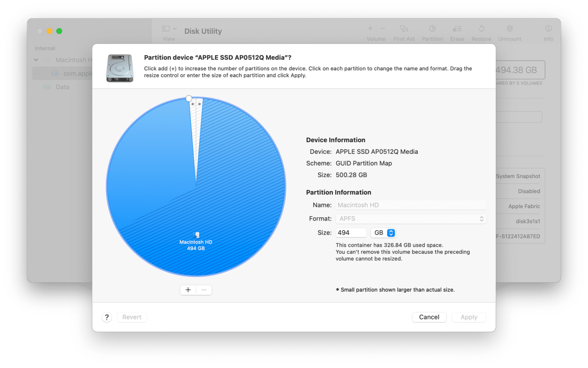The height and width of the screenshot is (368, 588).
Task: Click the 494.38 GB capacity box
Action: tap(520, 70)
